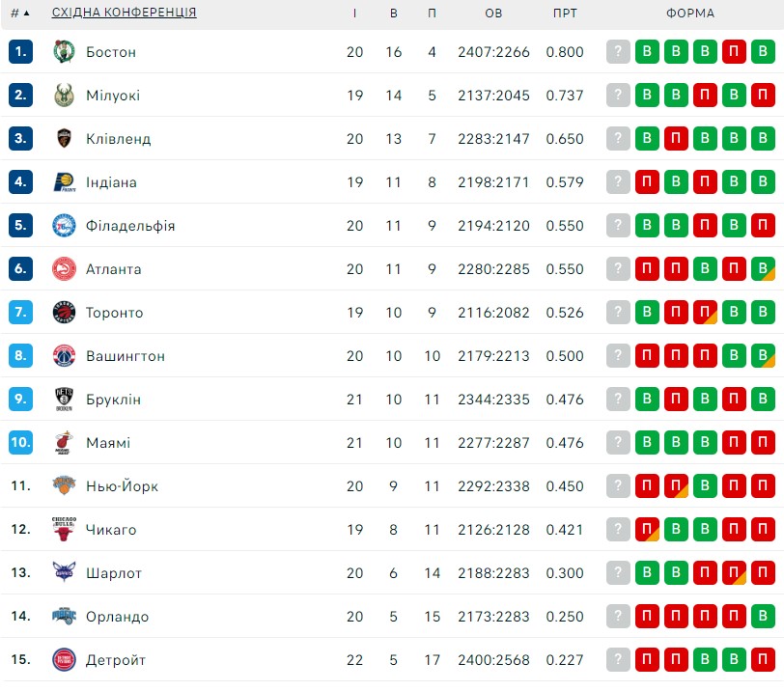Screen dimensions: 784x691
Task: Click the В wins column header
Action: coord(394,13)
